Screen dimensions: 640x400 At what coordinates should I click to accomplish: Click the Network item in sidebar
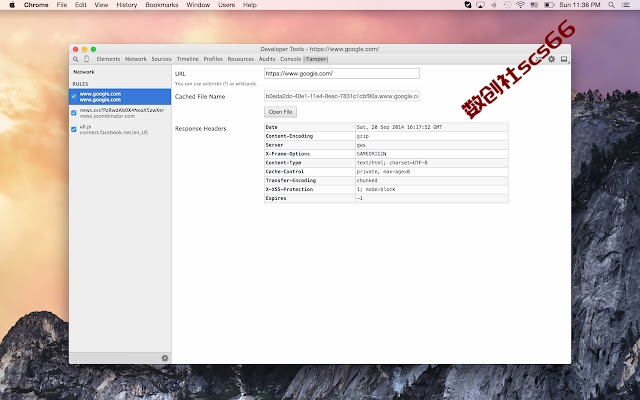(x=84, y=72)
